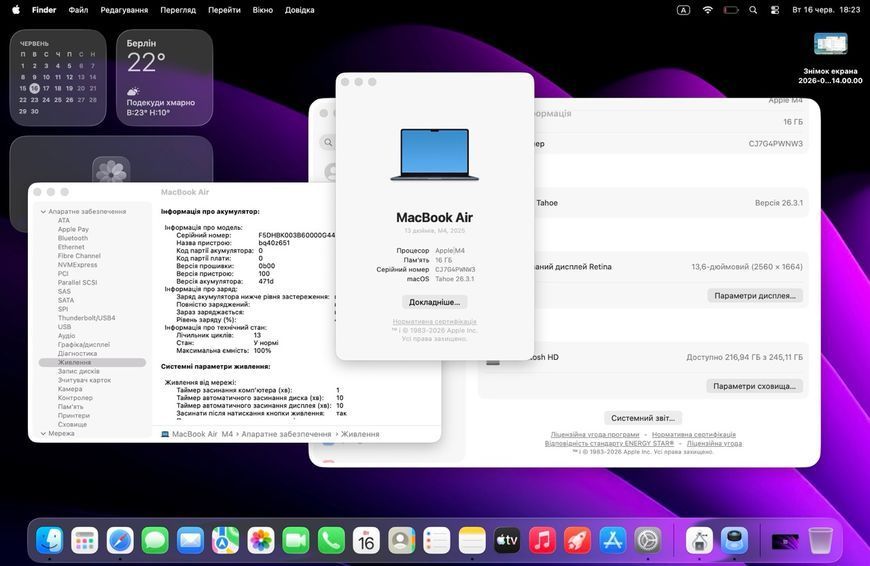The image size is (870, 566).
Task: Click the Параметри дисплея… button
Action: pos(755,296)
